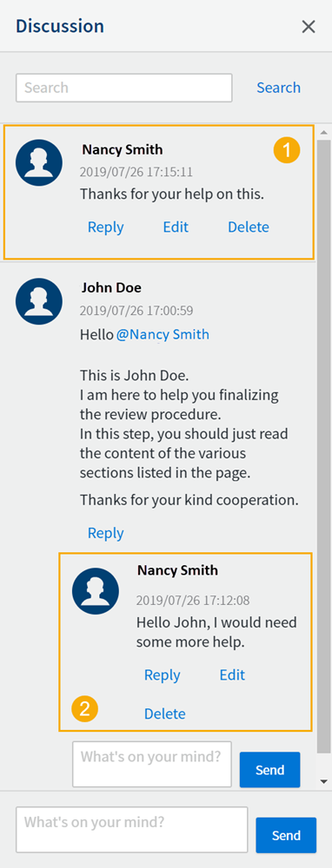Click timestamp 2019/07/26 17:15:11
The height and width of the screenshot is (868, 332).
[x=136, y=172]
